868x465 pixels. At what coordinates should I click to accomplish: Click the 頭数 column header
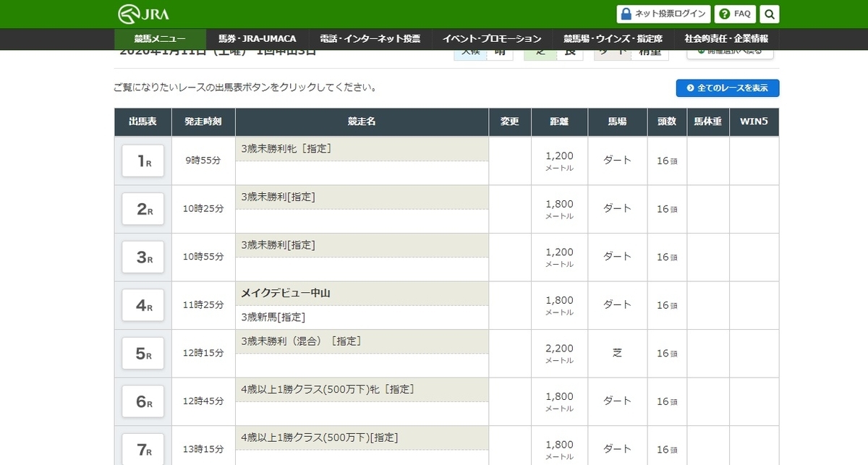pos(667,122)
